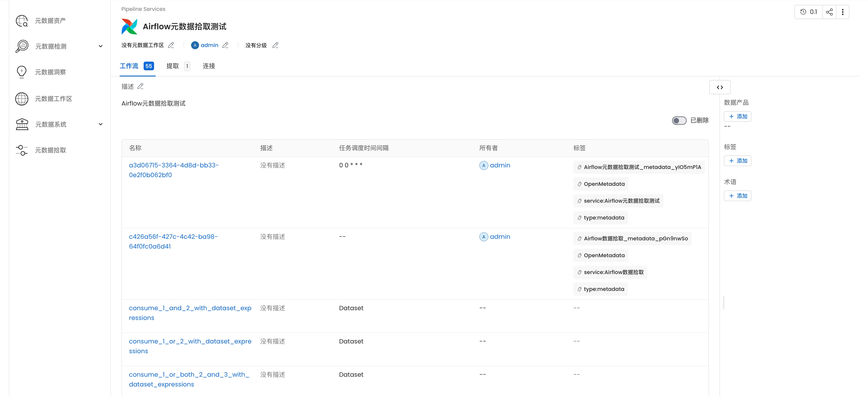This screenshot has width=868, height=396.
Task: Collapse right panel with arrows button
Action: (719, 87)
